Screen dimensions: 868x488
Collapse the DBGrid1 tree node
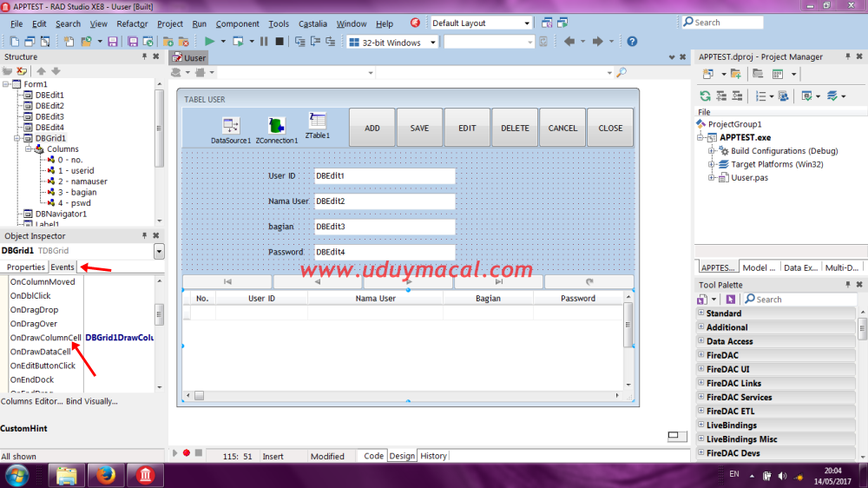[17, 138]
